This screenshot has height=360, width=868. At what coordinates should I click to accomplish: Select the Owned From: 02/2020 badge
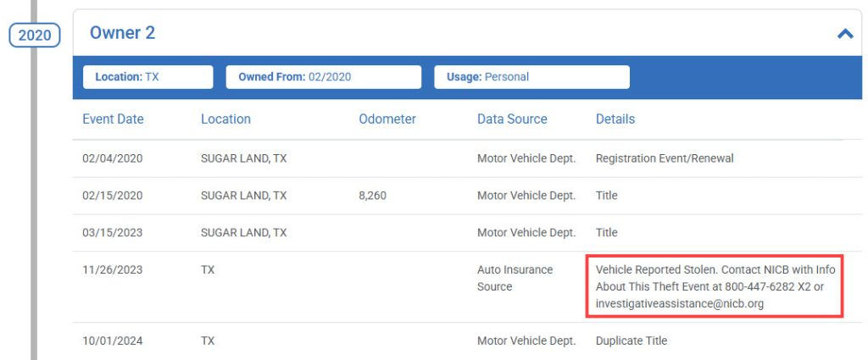click(323, 77)
